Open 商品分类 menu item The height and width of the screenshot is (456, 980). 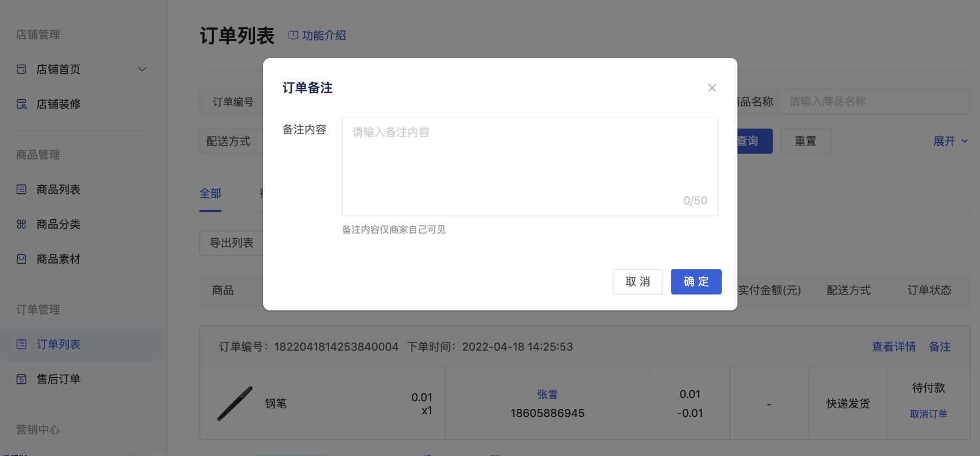[59, 224]
